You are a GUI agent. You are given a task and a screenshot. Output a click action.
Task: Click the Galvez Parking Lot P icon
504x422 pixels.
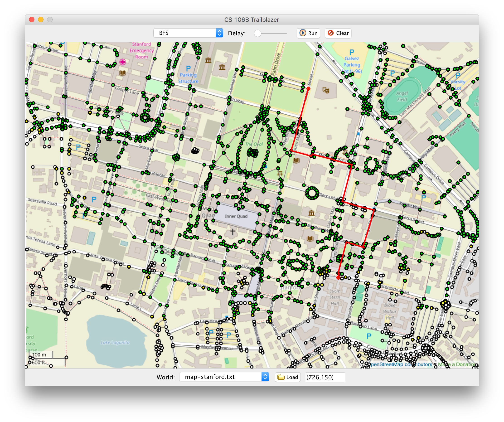pos(352,52)
